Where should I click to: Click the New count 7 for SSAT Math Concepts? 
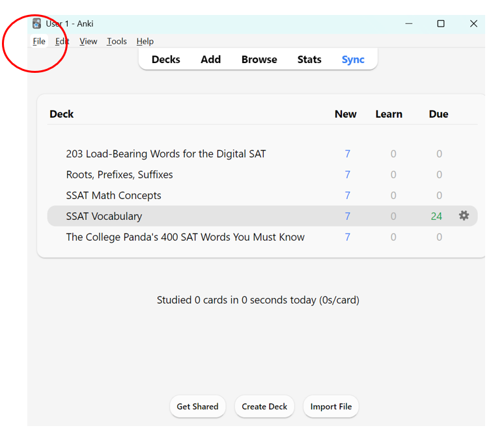348,196
